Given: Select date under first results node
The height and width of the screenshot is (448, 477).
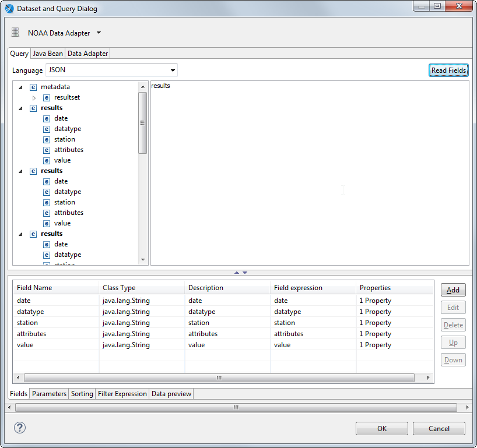Looking at the screenshot, I should click(61, 118).
